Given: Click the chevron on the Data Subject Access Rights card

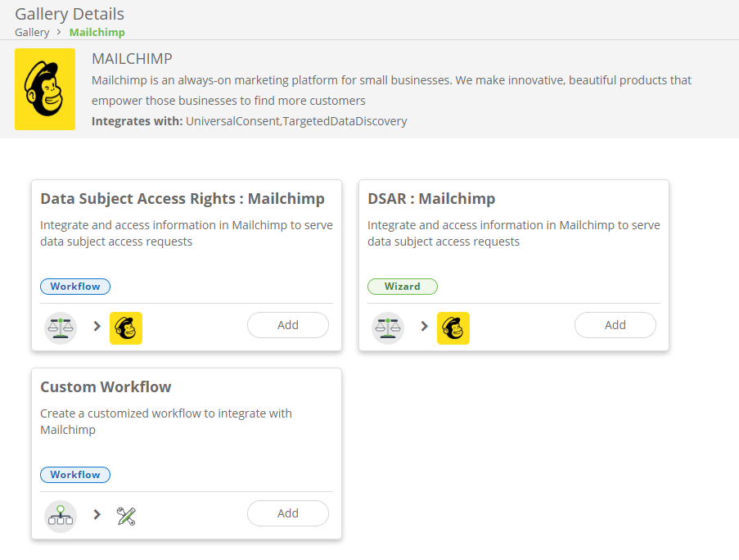Looking at the screenshot, I should click(97, 326).
